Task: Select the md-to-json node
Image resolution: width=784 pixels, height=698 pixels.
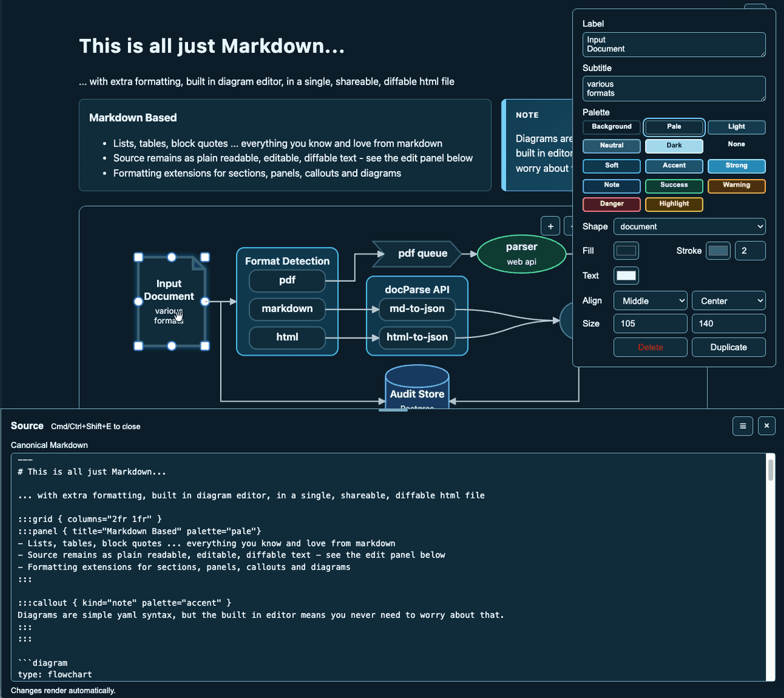Action: click(417, 308)
